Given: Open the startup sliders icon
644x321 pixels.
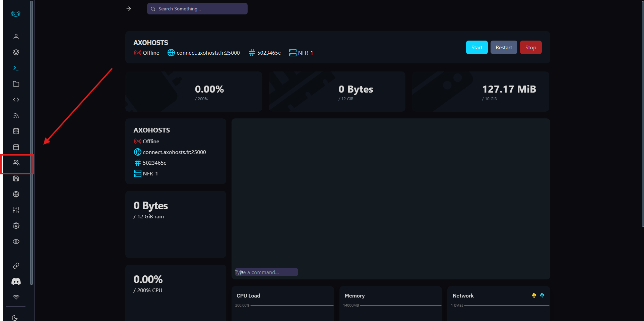Looking at the screenshot, I should (x=16, y=210).
